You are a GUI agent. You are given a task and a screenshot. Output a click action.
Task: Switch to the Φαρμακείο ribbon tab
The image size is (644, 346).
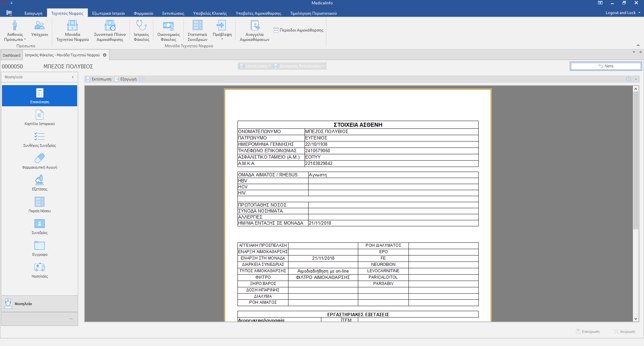coord(143,13)
